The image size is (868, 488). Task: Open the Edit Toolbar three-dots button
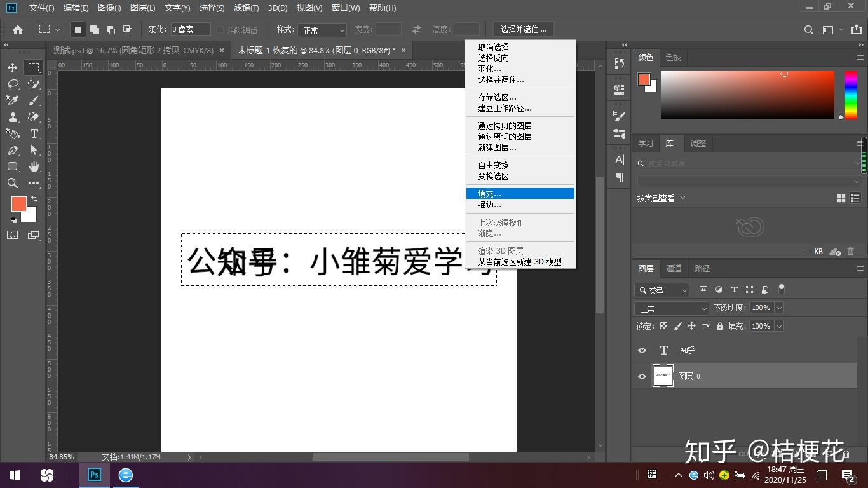pyautogui.click(x=34, y=183)
